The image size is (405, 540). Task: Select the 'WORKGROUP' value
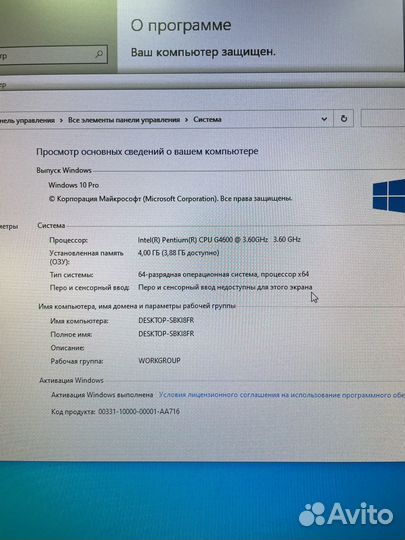point(159,361)
